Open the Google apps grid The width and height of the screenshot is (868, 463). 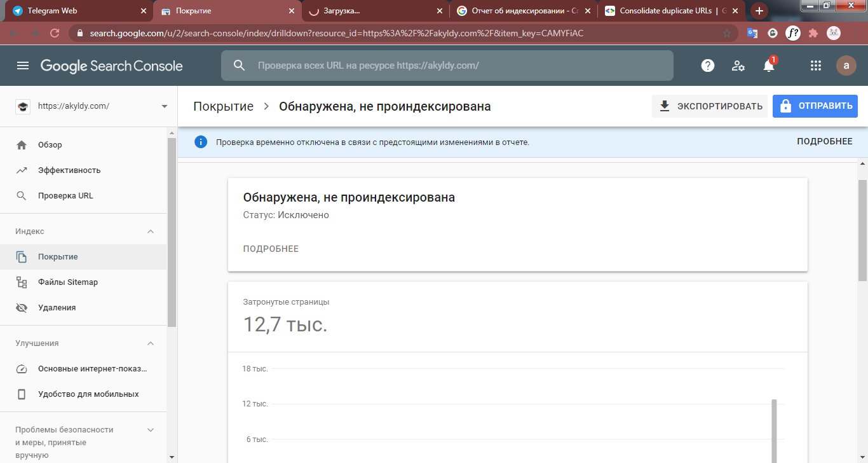816,66
